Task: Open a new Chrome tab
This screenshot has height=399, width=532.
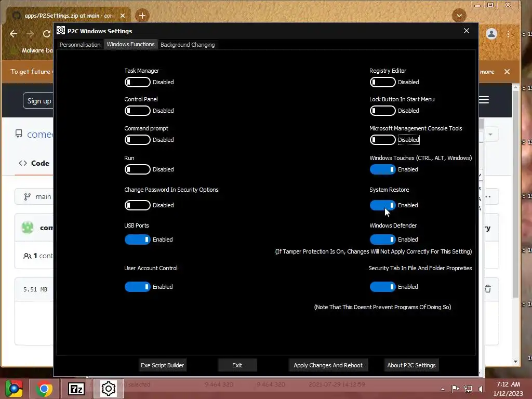Action: click(x=142, y=16)
